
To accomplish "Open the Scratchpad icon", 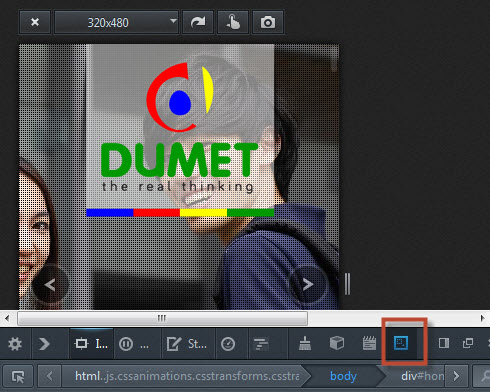I will 369,343.
